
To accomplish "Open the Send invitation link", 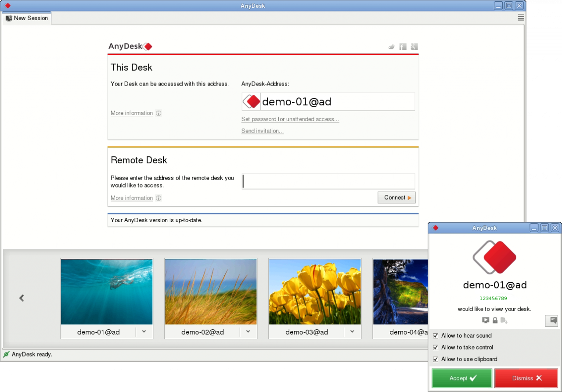I will click(x=263, y=131).
